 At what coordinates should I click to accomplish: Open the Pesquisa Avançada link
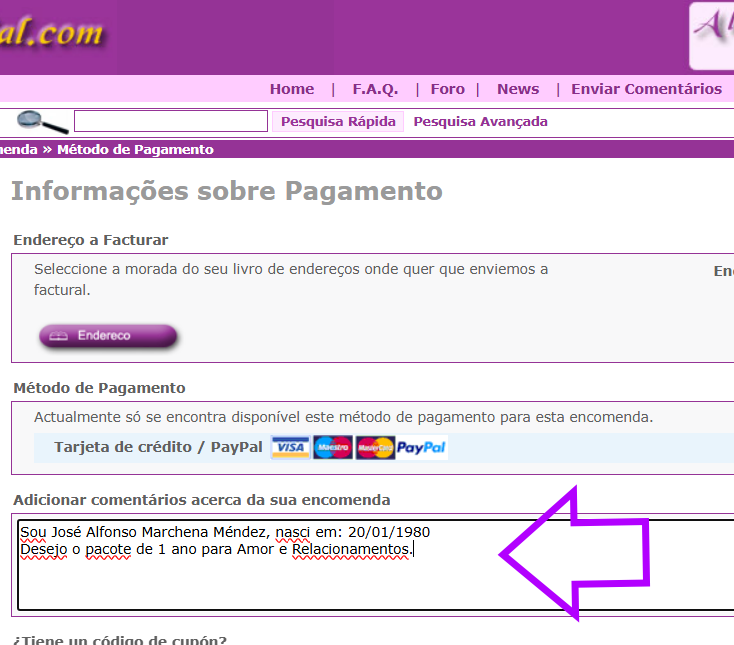click(480, 122)
